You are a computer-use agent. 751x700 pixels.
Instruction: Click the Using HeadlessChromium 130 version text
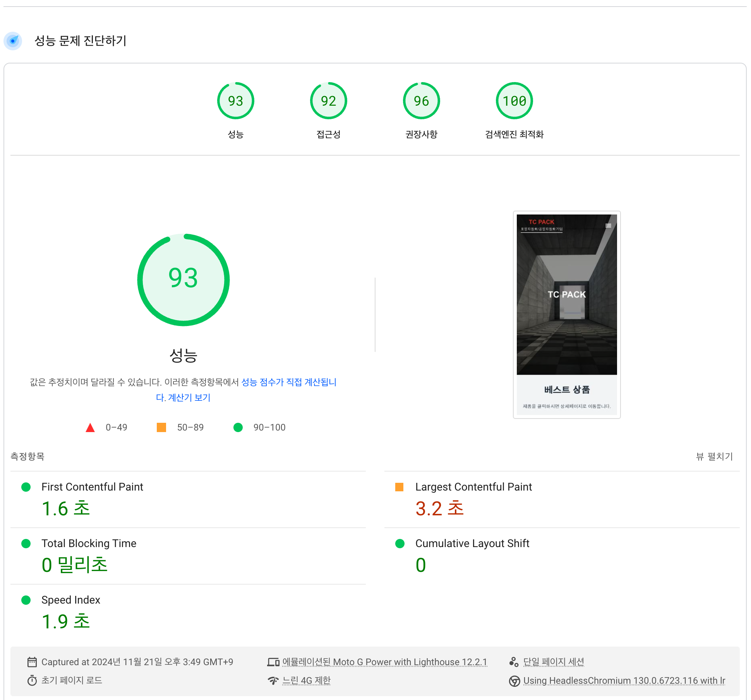[624, 681]
